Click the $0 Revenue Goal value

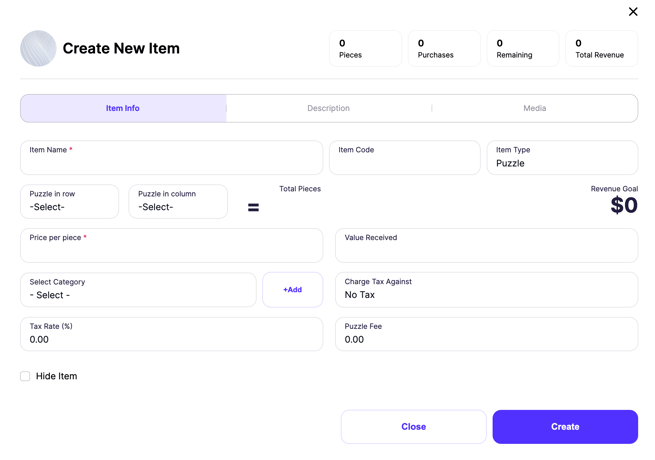pos(624,205)
